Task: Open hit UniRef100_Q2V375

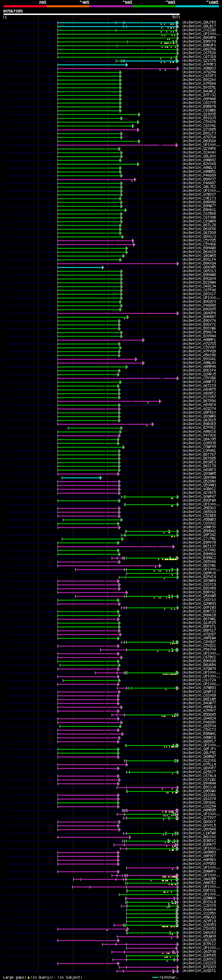Action: (x=199, y=61)
